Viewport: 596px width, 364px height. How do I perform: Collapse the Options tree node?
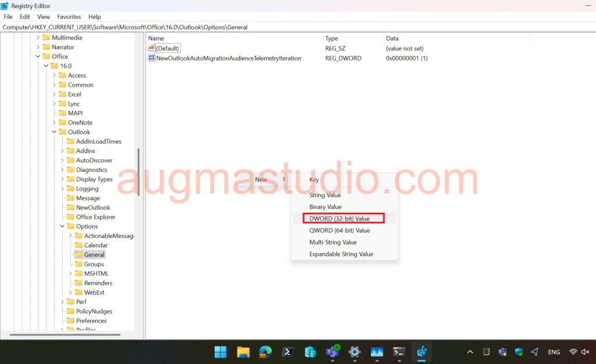tap(62, 226)
